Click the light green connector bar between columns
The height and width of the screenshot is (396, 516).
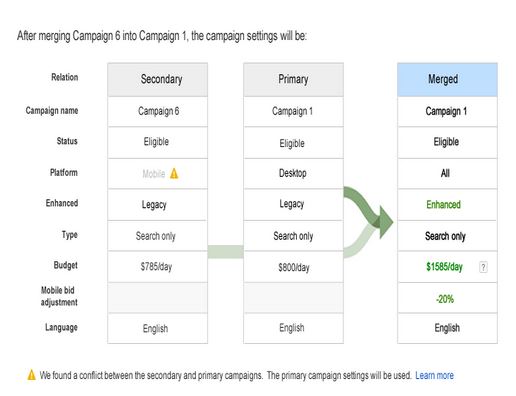[225, 252]
